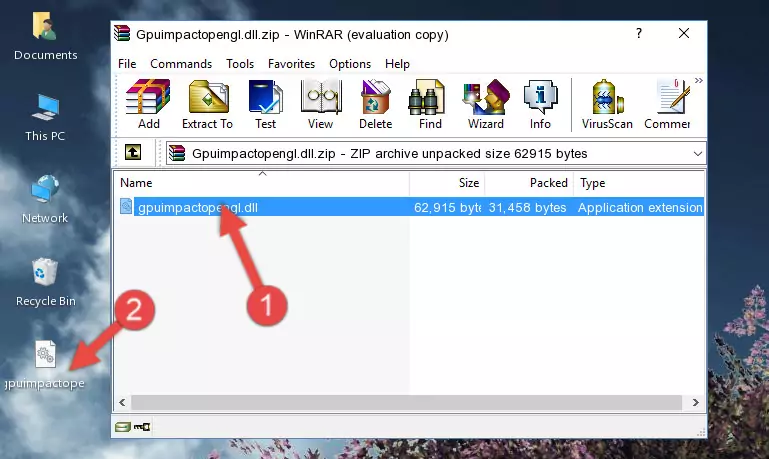This screenshot has width=769, height=459.
Task: Expand the archive path dropdown
Action: click(x=697, y=153)
